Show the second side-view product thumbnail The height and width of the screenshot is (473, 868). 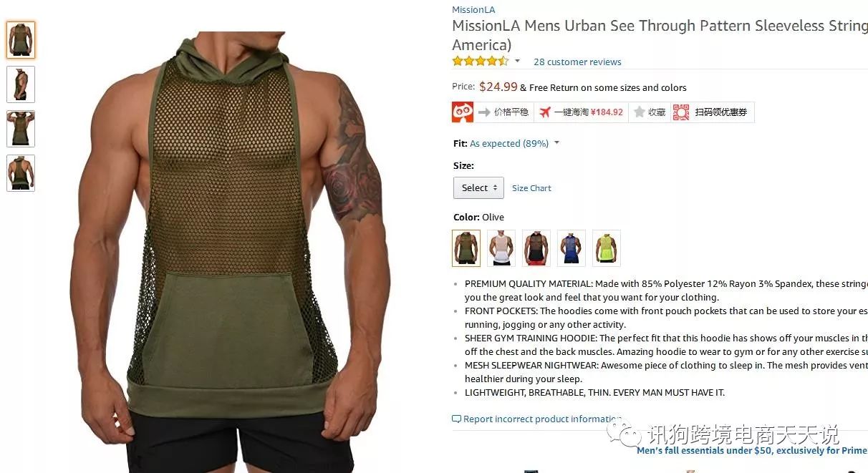[x=21, y=84]
